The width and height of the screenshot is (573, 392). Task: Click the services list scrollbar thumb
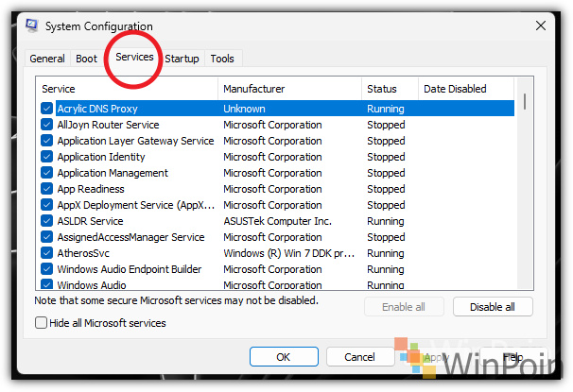coord(525,101)
